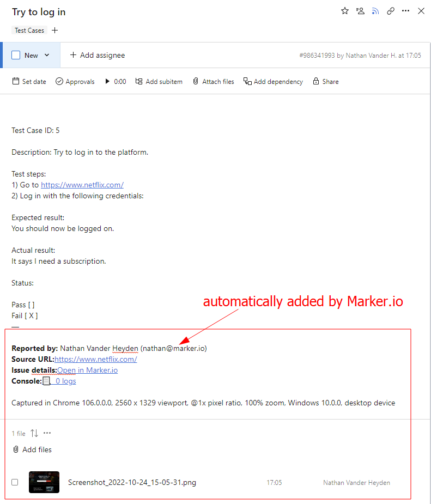Image resolution: width=431 pixels, height=504 pixels.
Task: Click the blue follow feed icon
Action: pos(375,11)
